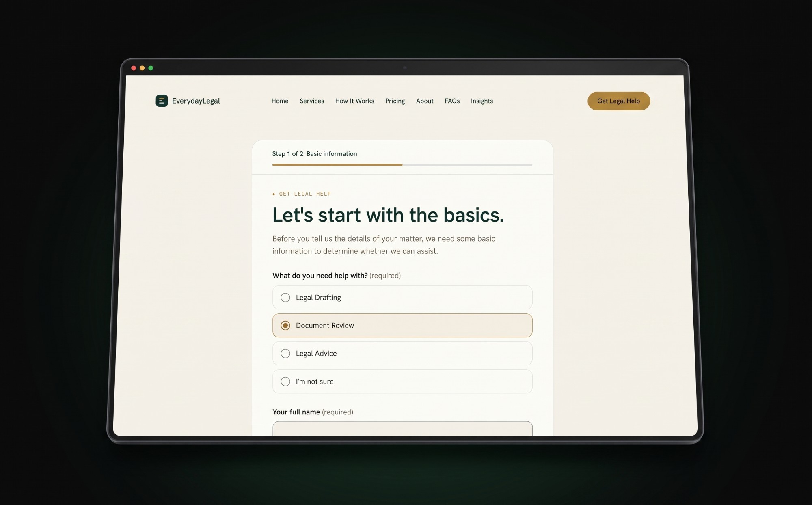Click the green maximize window dot

[x=151, y=68]
